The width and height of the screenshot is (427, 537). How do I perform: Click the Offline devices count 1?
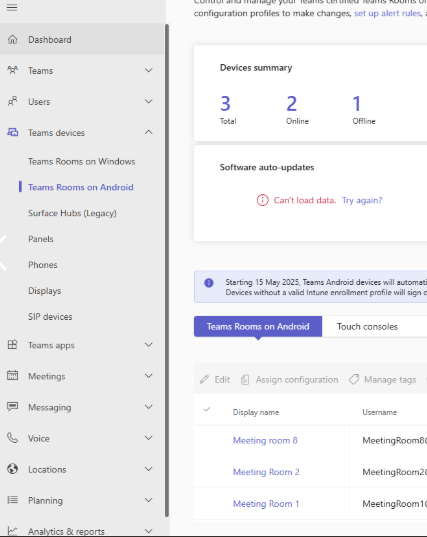click(356, 103)
